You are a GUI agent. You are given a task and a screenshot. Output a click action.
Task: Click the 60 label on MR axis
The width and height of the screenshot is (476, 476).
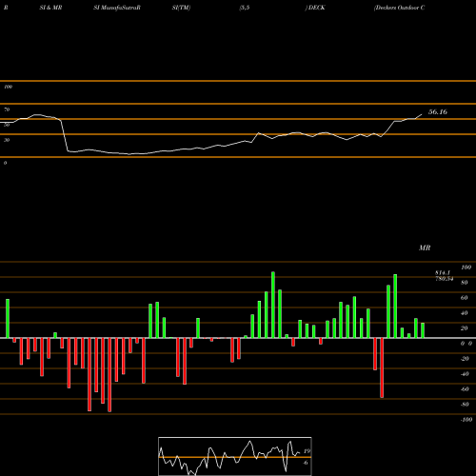pyautogui.click(x=464, y=298)
